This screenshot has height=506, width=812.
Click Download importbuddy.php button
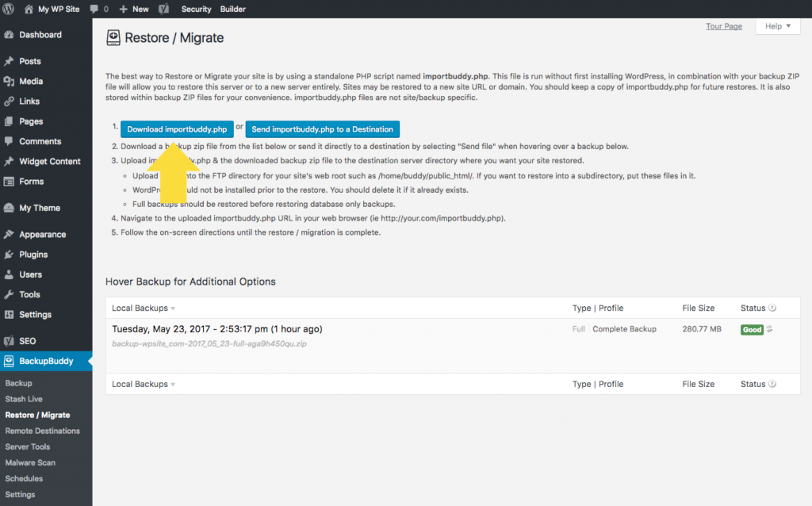[177, 129]
